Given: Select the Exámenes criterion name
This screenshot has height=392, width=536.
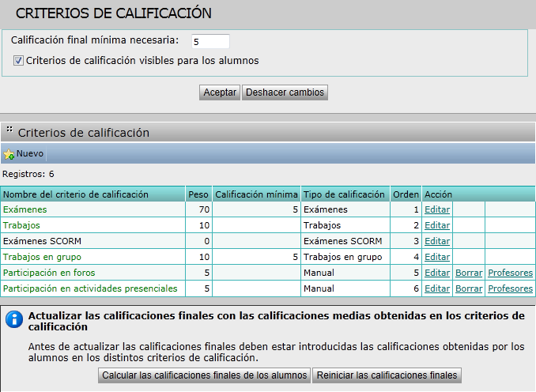Looking at the screenshot, I should pos(25,209).
